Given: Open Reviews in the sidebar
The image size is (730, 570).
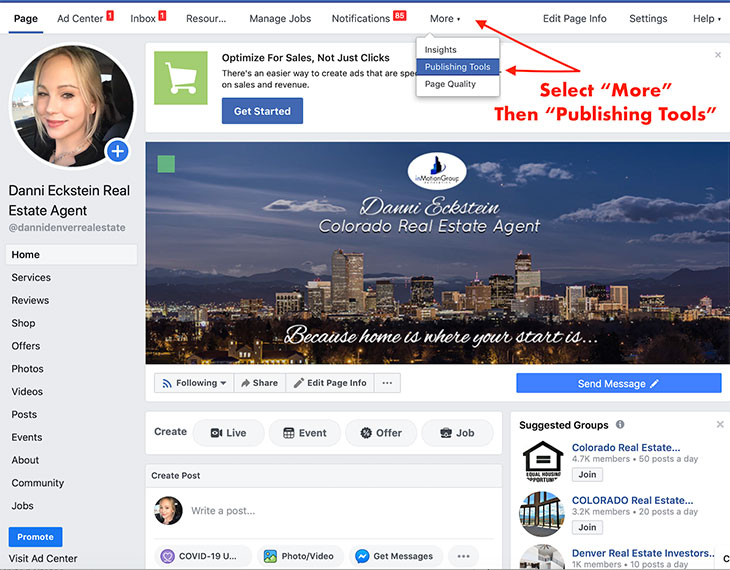Looking at the screenshot, I should pos(30,300).
